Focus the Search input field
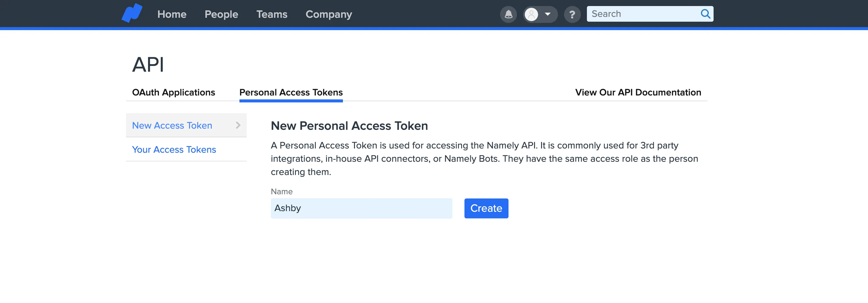The width and height of the screenshot is (868, 303). 650,14
